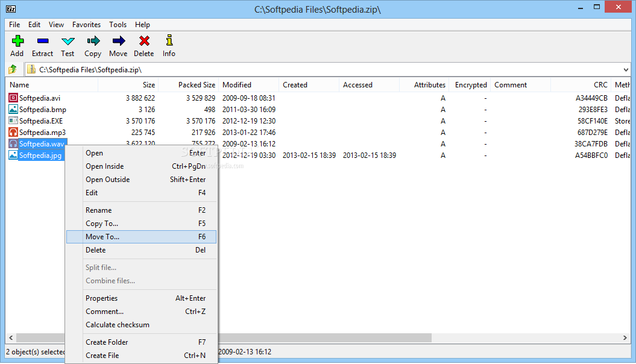Screen dimensions: 636x364
Task: Select the Softpedia.EXE file icon
Action: (13, 121)
